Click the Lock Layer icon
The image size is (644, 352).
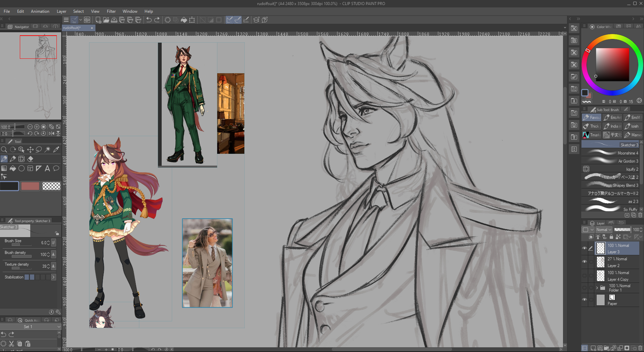coord(611,237)
